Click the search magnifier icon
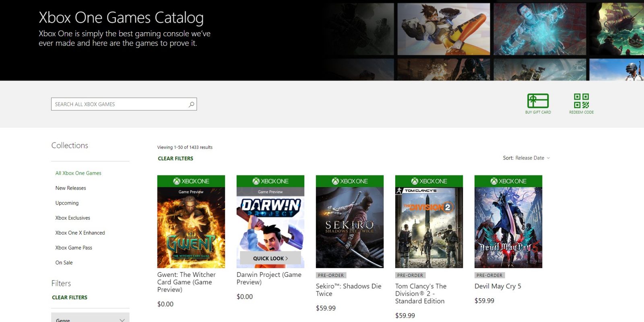 click(191, 104)
